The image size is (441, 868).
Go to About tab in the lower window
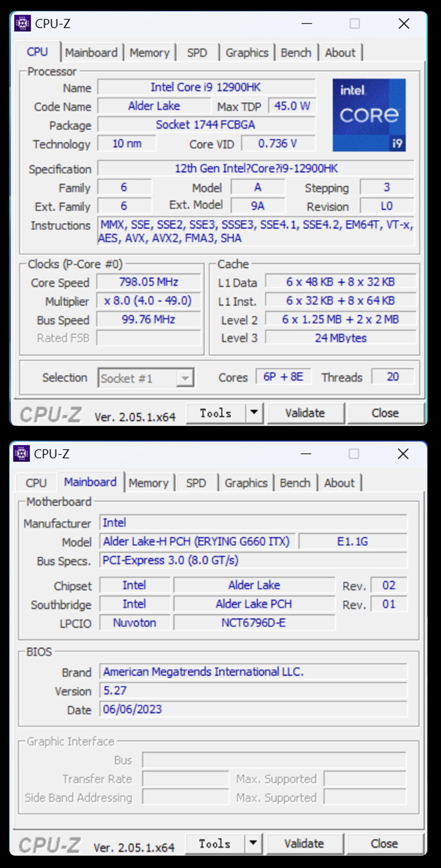tap(339, 483)
